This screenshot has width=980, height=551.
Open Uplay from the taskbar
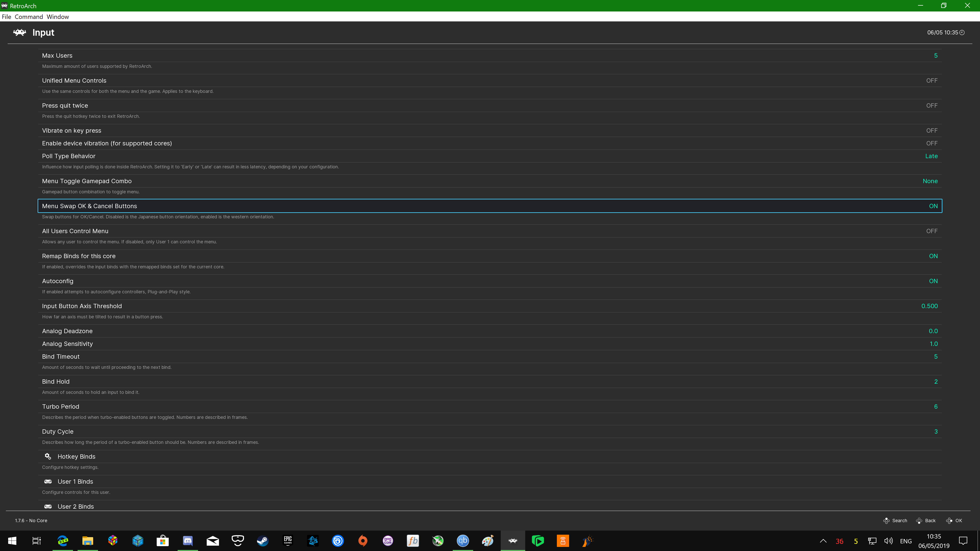click(x=338, y=541)
